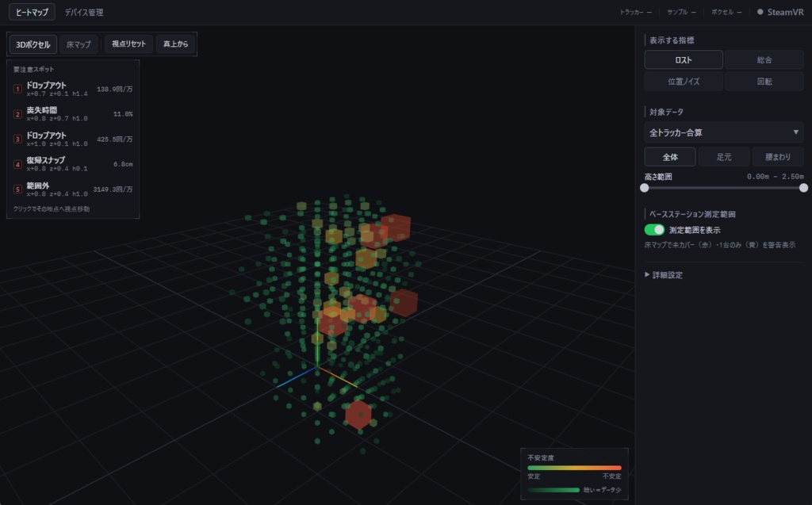This screenshot has height=505, width=812.
Task: Select the 全体 tracker filter
Action: (670, 157)
